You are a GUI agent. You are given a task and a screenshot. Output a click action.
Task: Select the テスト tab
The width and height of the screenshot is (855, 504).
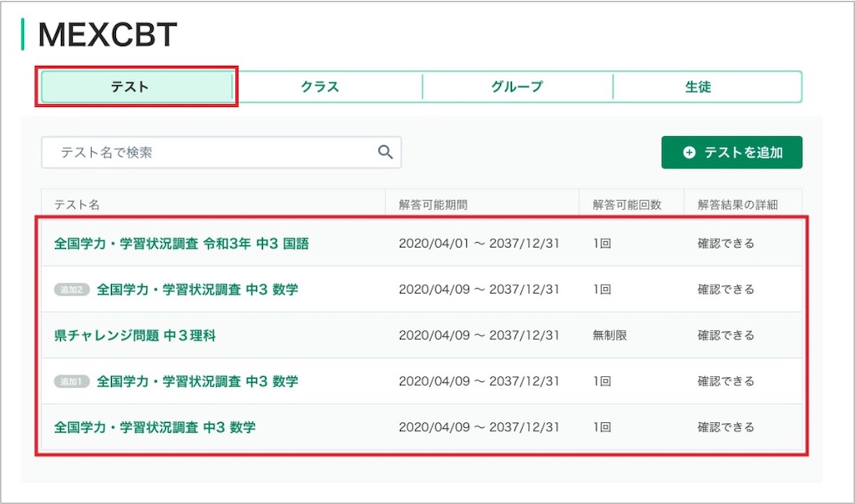coord(137,87)
